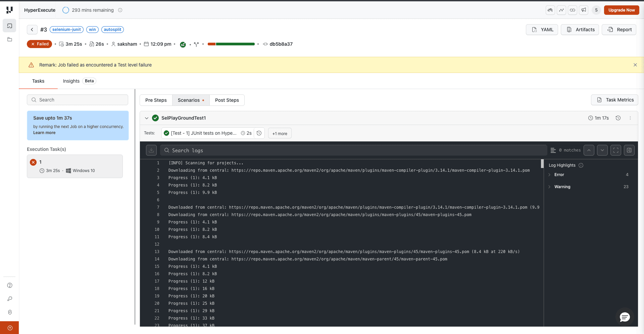644x334 pixels.
Task: Click the chat support bubble
Action: click(x=625, y=317)
